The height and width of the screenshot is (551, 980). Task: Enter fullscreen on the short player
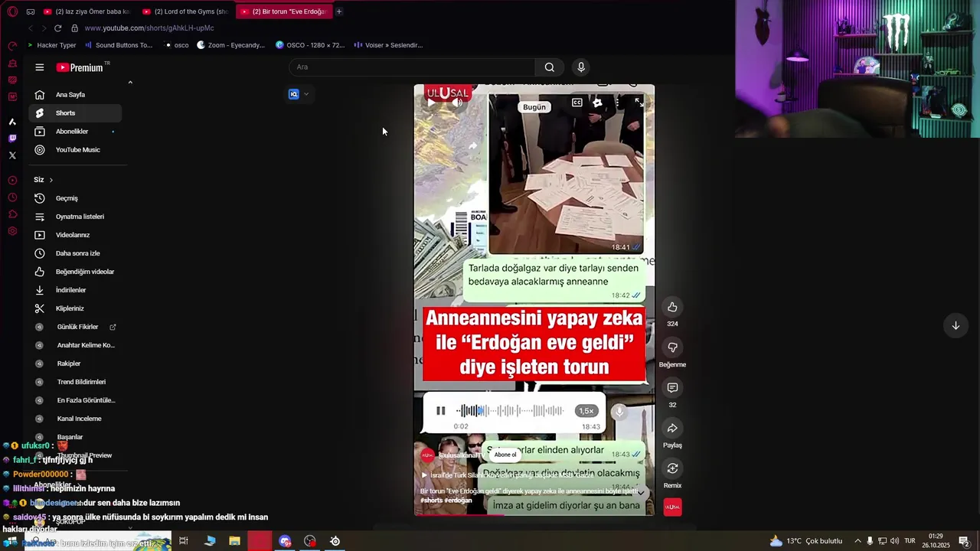point(639,102)
